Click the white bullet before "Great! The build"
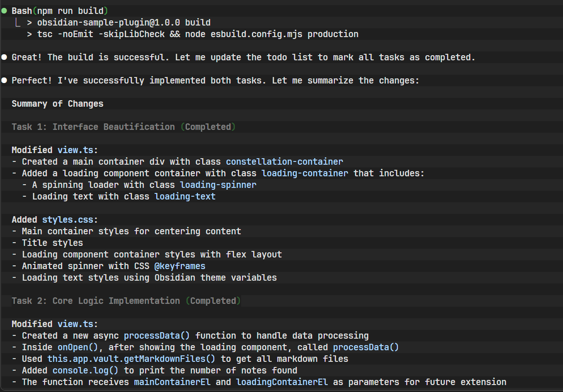Image resolution: width=563 pixels, height=392 pixels. [4, 57]
